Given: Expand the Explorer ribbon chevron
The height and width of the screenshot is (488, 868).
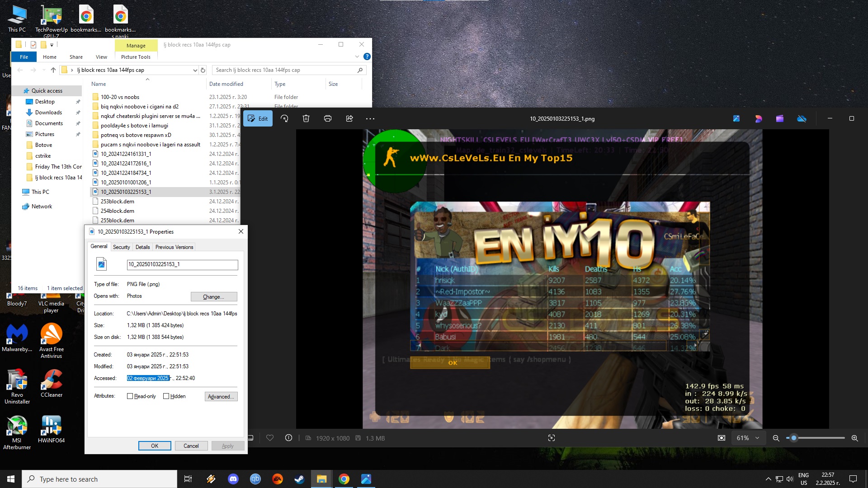Looking at the screenshot, I should click(x=357, y=56).
